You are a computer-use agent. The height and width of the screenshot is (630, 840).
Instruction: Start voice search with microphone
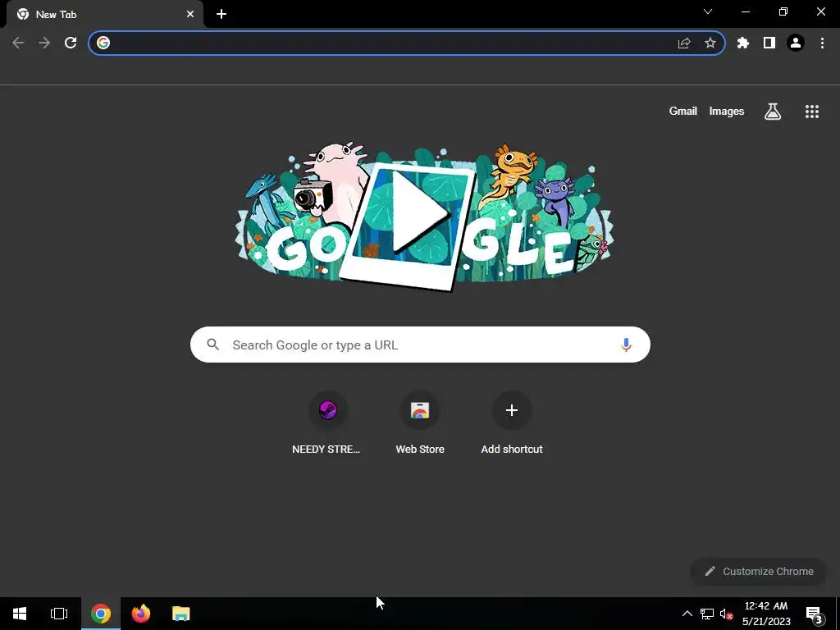pos(626,345)
